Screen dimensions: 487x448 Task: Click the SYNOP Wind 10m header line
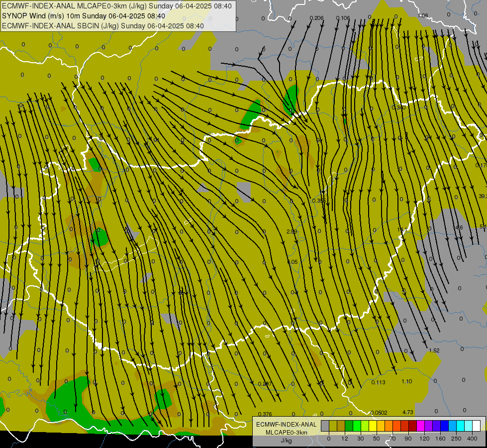83,16
